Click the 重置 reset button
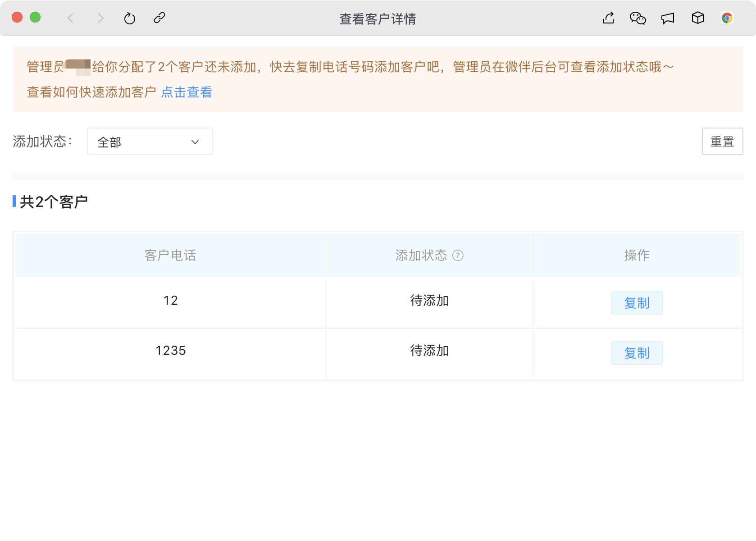The image size is (756, 541). click(722, 142)
